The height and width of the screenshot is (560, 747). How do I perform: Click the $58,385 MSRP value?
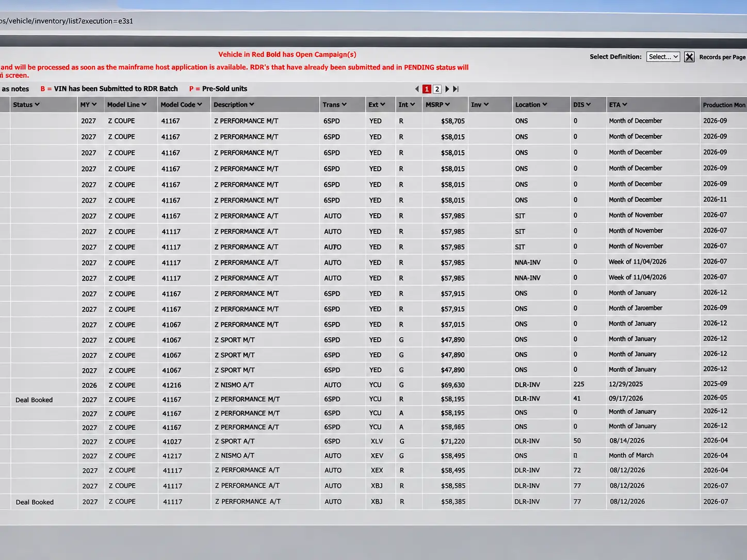coord(453,502)
